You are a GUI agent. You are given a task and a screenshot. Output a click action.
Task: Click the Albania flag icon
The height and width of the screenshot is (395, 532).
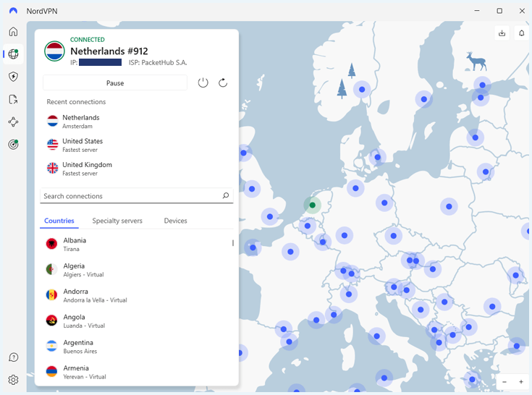click(51, 244)
